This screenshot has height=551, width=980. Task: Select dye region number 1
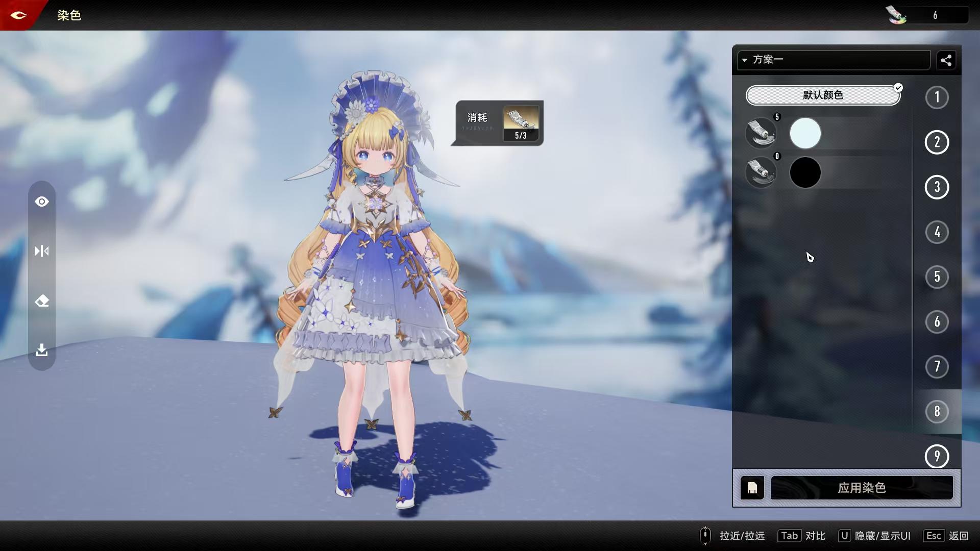point(937,97)
